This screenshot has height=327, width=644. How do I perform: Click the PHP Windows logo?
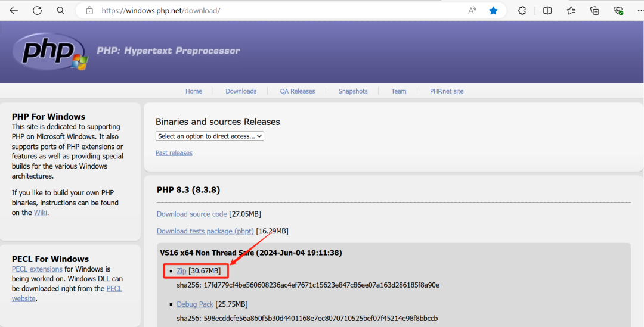51,51
